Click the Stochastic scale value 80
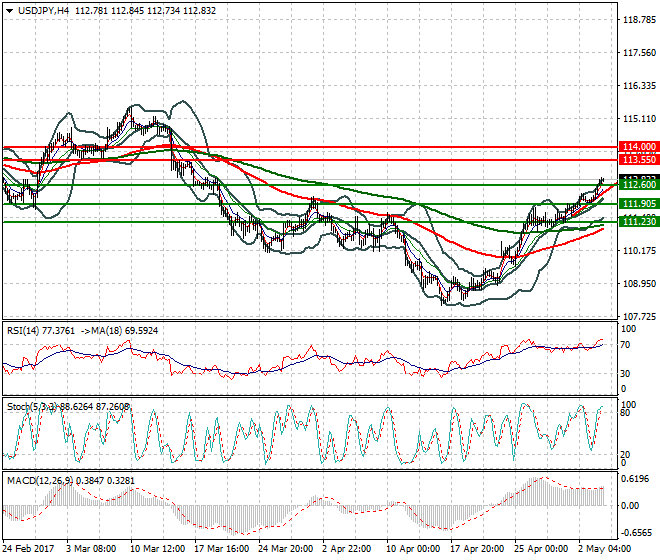This screenshot has width=660, height=560. (x=625, y=413)
